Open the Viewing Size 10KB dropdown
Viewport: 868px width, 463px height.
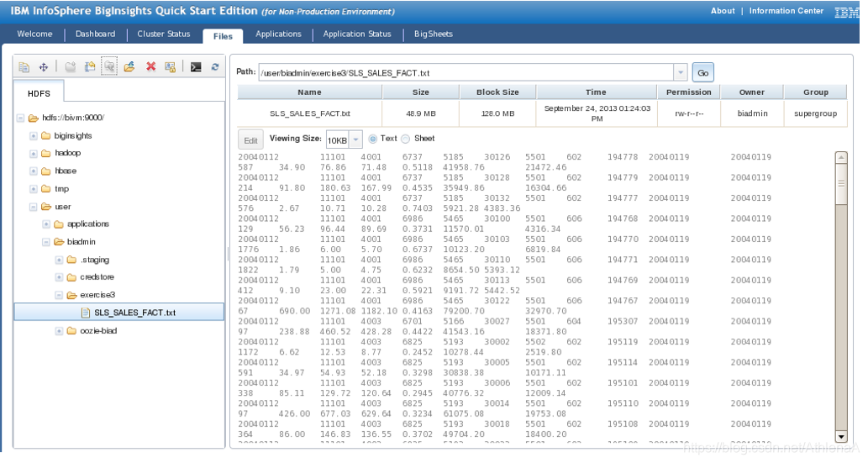[356, 139]
